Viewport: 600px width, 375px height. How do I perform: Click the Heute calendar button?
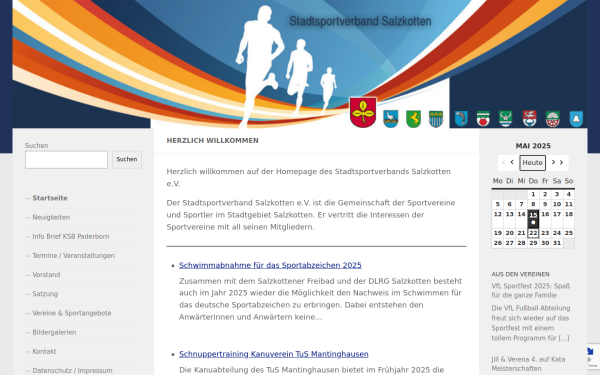(532, 163)
